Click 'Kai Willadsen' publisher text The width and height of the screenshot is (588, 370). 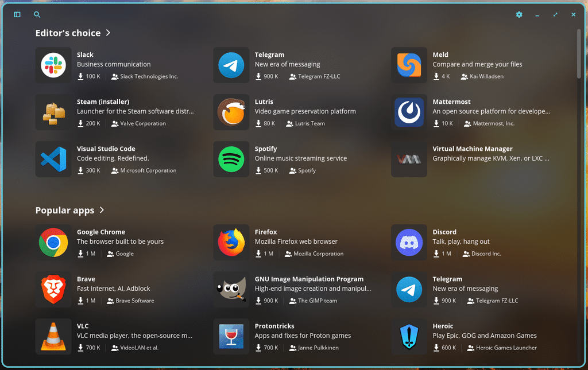(x=487, y=76)
